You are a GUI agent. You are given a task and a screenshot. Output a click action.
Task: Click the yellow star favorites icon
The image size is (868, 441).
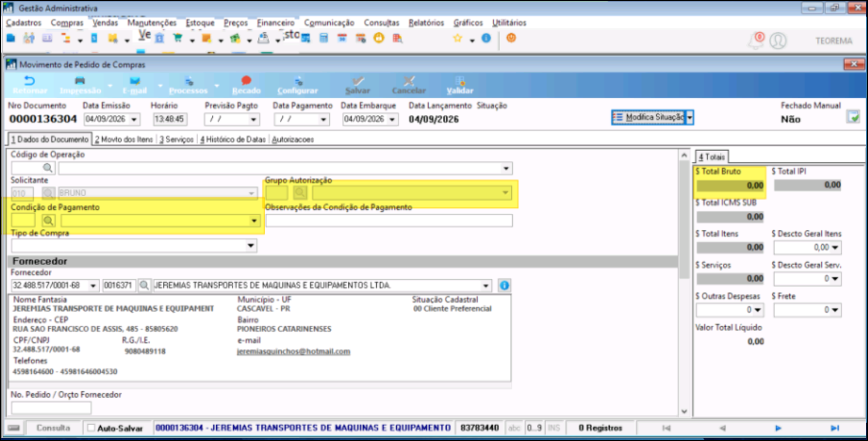pos(457,38)
